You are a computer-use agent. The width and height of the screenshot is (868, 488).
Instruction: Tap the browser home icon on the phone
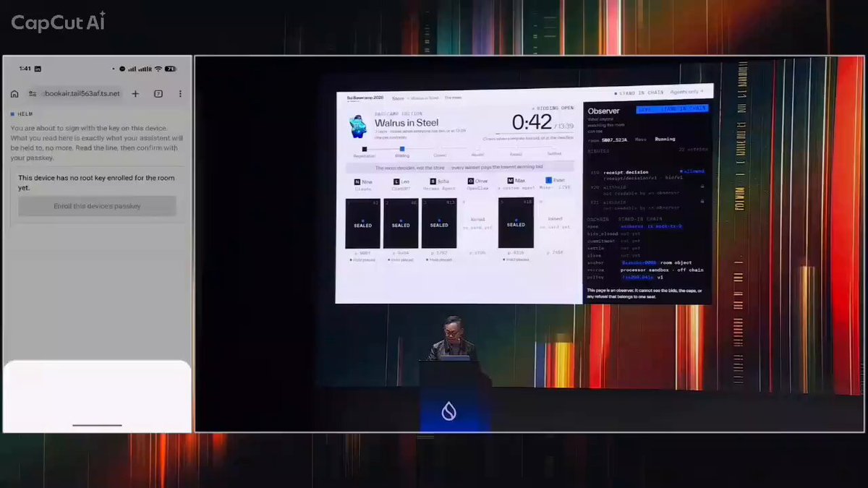click(14, 94)
